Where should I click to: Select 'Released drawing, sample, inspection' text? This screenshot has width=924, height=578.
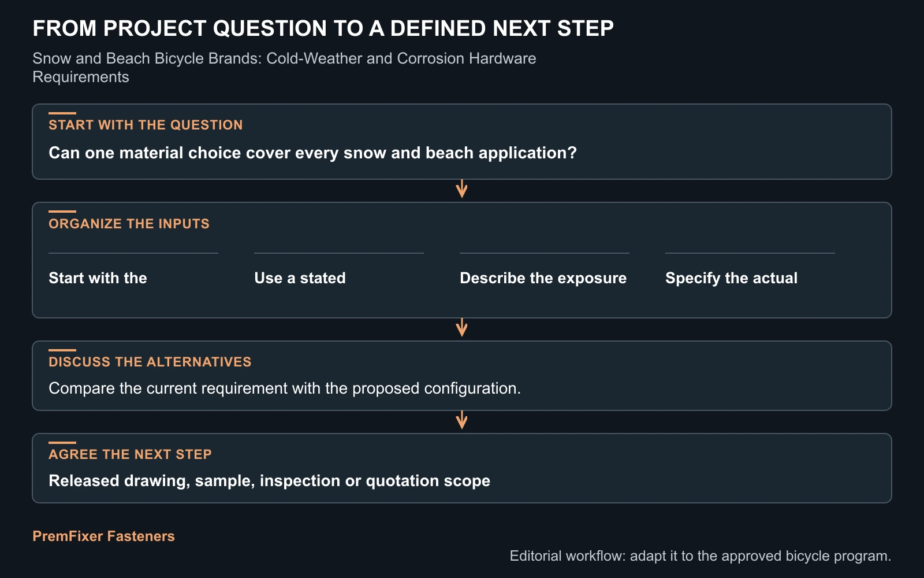(269, 481)
